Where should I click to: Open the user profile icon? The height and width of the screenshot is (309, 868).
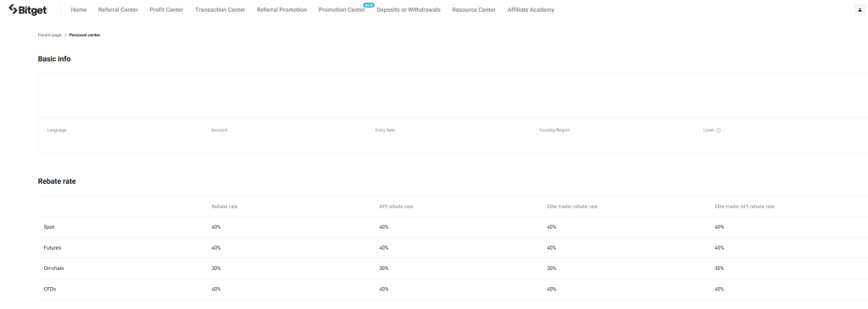tap(860, 10)
